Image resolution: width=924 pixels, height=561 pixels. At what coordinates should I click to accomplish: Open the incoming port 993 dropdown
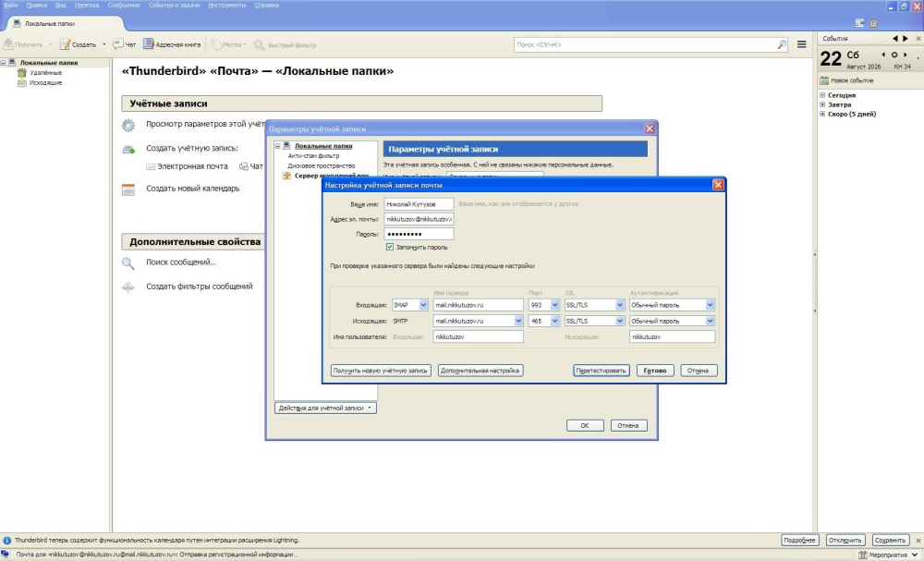click(x=554, y=305)
